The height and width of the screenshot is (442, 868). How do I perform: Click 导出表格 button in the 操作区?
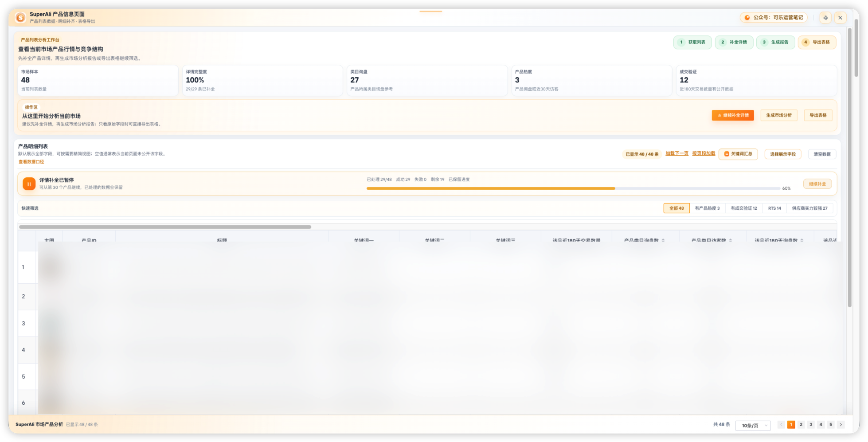pyautogui.click(x=818, y=115)
